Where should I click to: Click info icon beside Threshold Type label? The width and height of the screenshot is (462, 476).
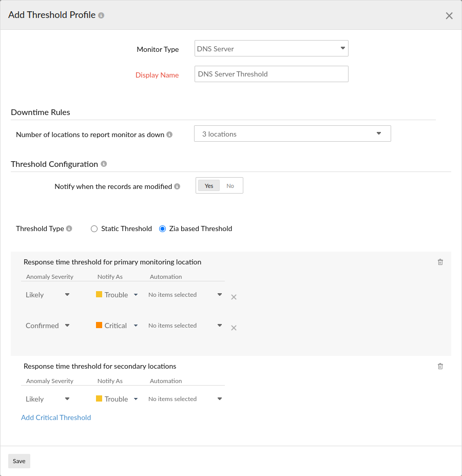pos(69,229)
